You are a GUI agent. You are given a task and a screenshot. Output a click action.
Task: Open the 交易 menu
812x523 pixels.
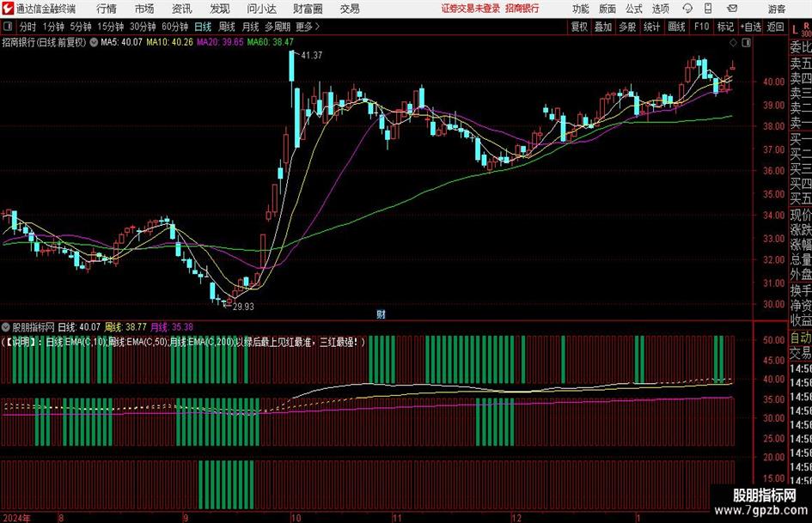(x=350, y=9)
